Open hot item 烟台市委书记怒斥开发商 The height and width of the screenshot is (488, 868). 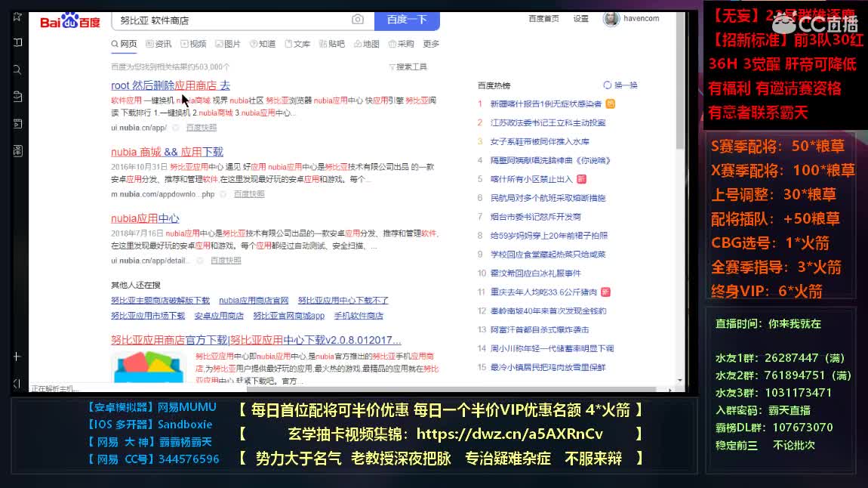tap(535, 217)
